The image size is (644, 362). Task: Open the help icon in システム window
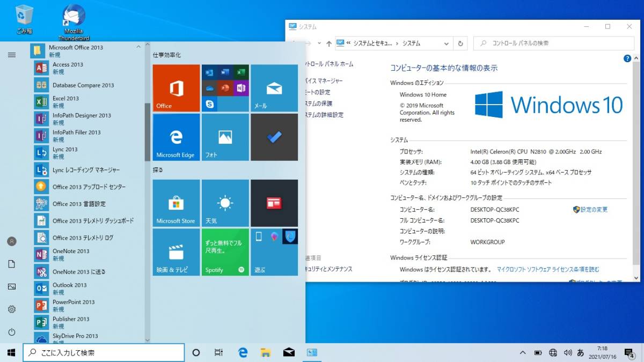coord(627,58)
